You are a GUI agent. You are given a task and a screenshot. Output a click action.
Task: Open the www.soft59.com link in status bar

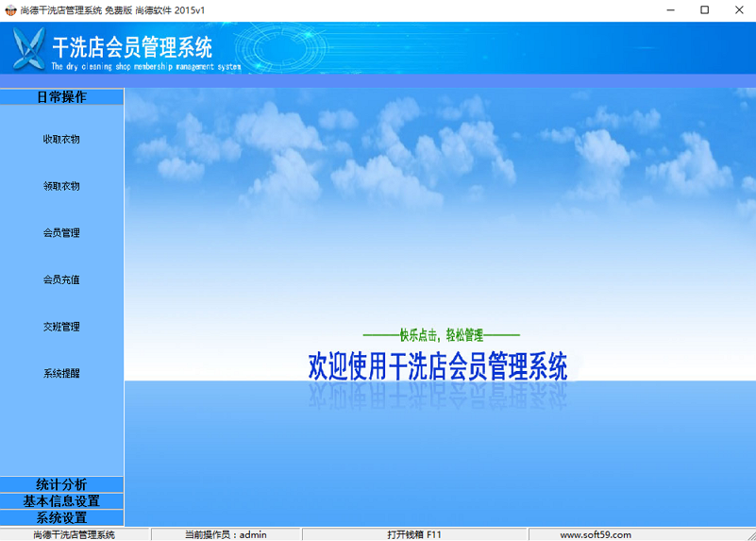[x=595, y=534]
